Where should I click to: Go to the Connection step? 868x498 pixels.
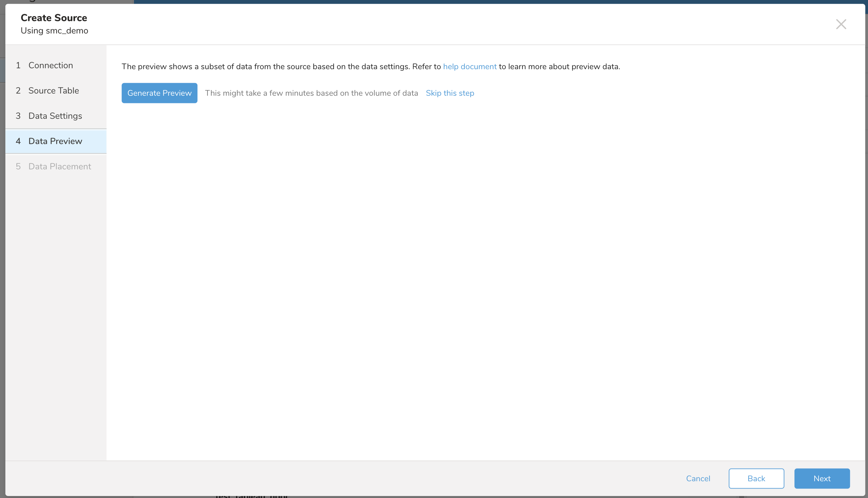(51, 65)
